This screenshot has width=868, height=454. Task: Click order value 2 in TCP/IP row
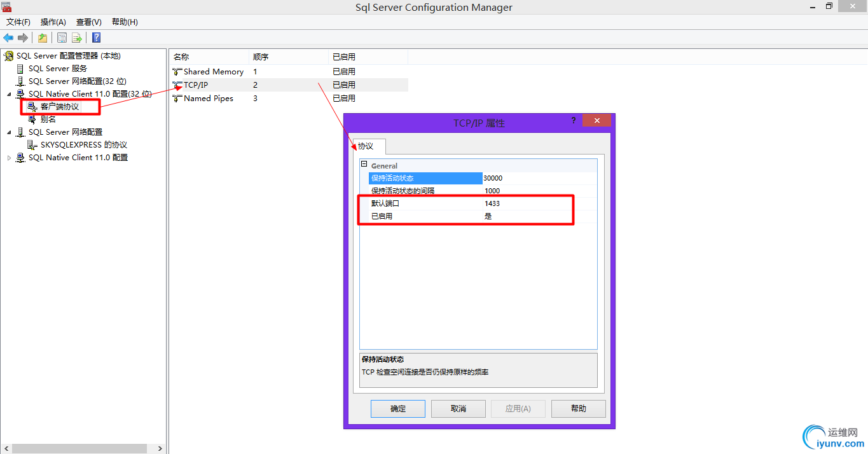(256, 85)
